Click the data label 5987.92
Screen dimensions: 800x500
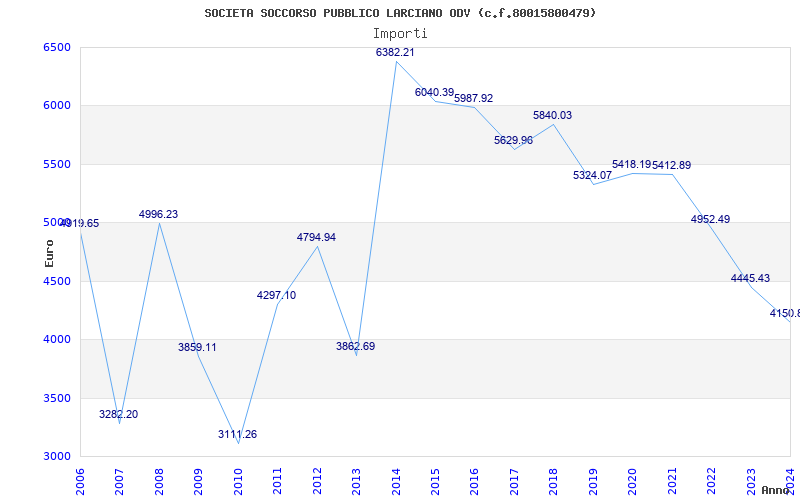coord(473,98)
